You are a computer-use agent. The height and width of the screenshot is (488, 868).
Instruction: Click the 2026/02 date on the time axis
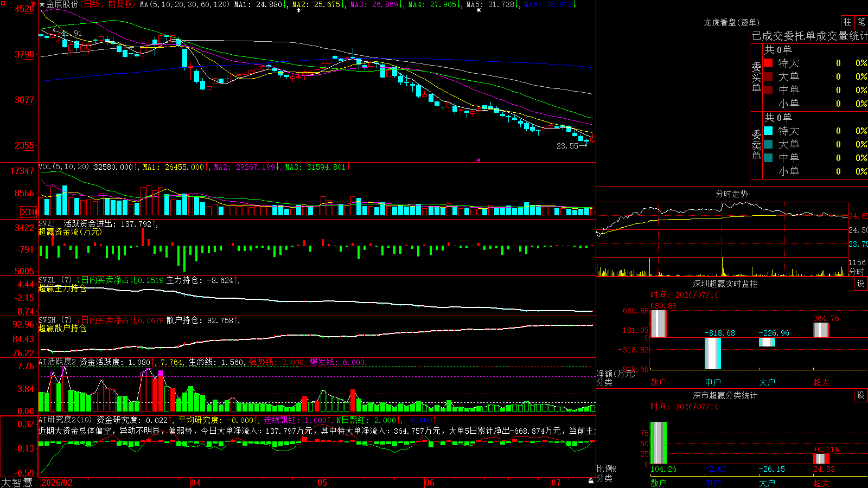click(x=57, y=483)
